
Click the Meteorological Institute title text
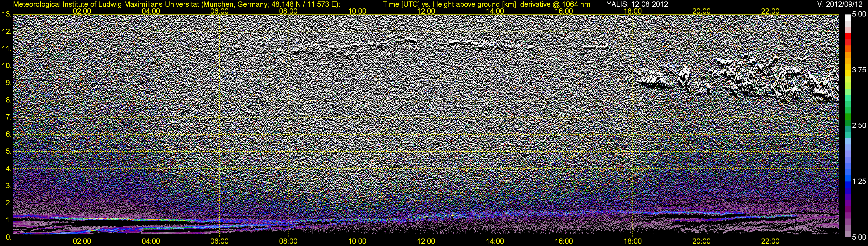point(176,4)
